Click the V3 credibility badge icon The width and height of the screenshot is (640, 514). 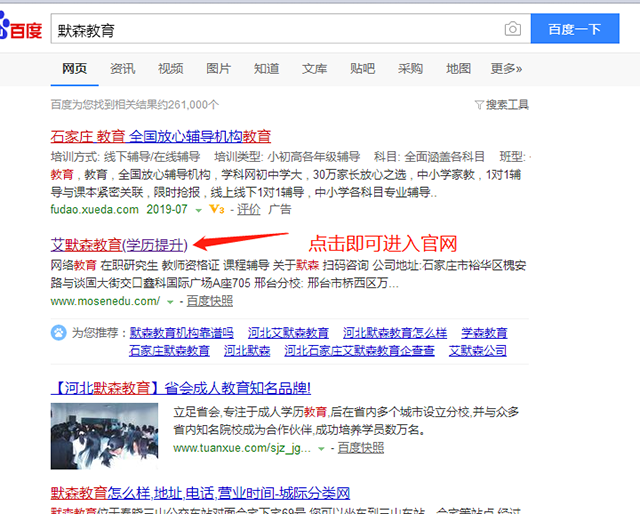click(x=217, y=209)
